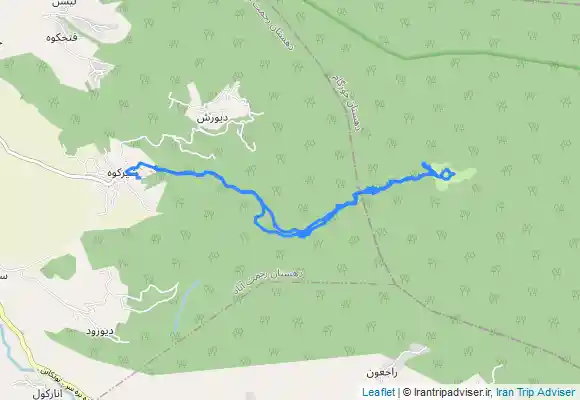Open the Iran Trip Adviser link
Image resolution: width=580 pixels, height=400 pixels.
[535, 392]
